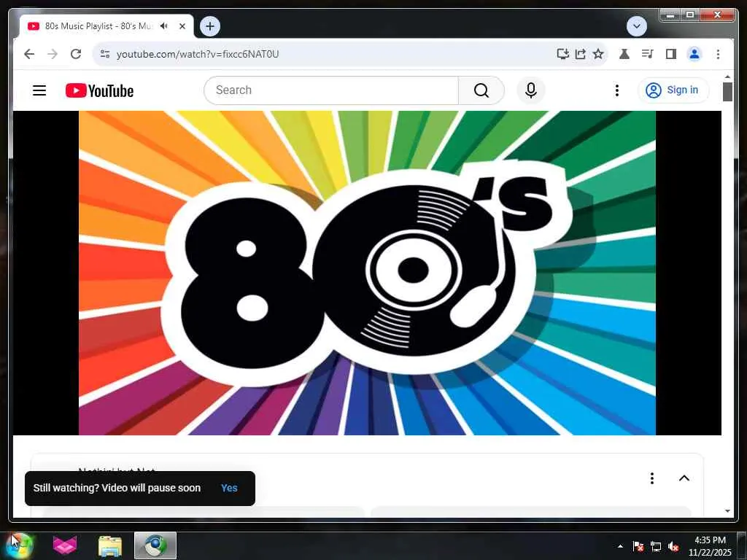Open network status tray icon
The width and height of the screenshot is (747, 560).
(656, 546)
